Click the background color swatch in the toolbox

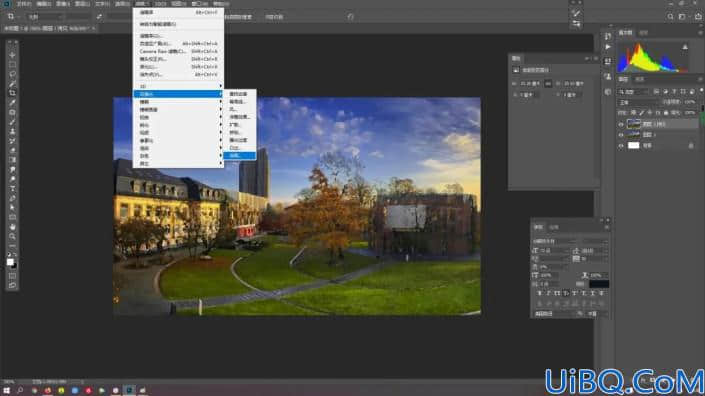tap(14, 266)
